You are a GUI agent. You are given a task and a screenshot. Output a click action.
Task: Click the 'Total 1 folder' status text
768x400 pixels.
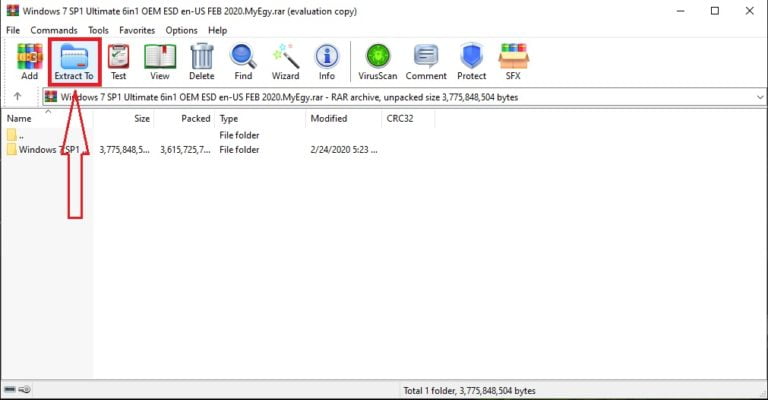(469, 391)
